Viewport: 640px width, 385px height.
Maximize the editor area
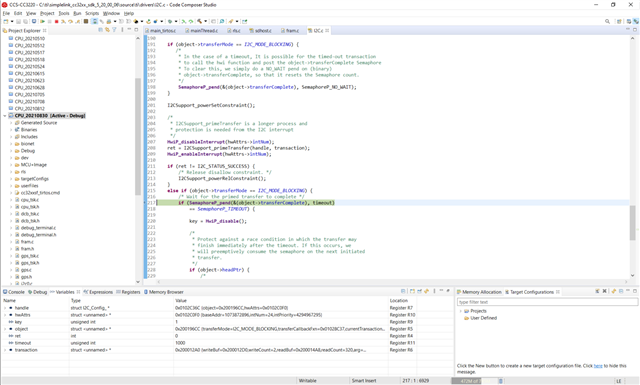pos(635,30)
